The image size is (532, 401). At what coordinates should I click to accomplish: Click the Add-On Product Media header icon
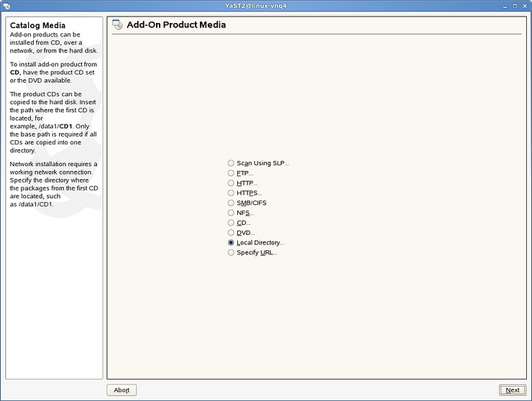pos(117,24)
